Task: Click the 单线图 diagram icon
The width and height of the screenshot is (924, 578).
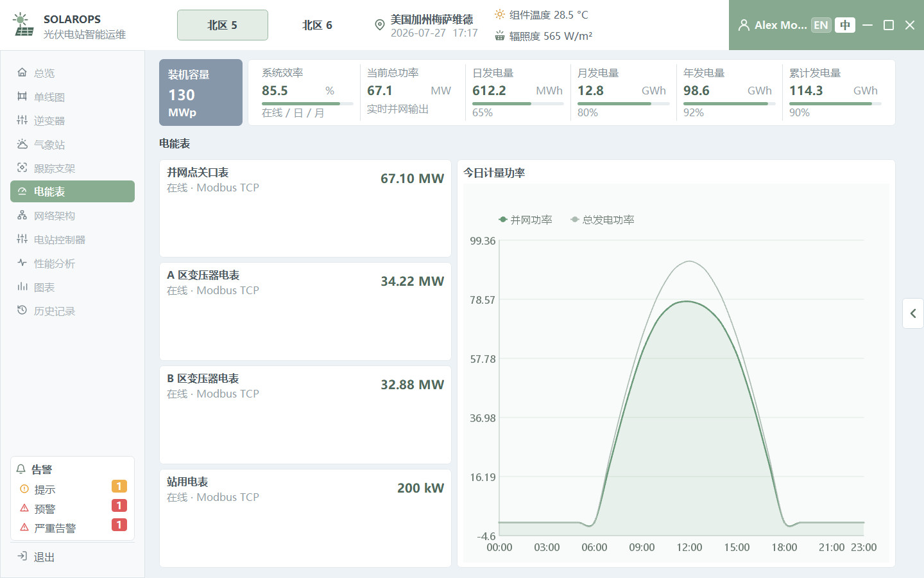Action: pos(22,96)
